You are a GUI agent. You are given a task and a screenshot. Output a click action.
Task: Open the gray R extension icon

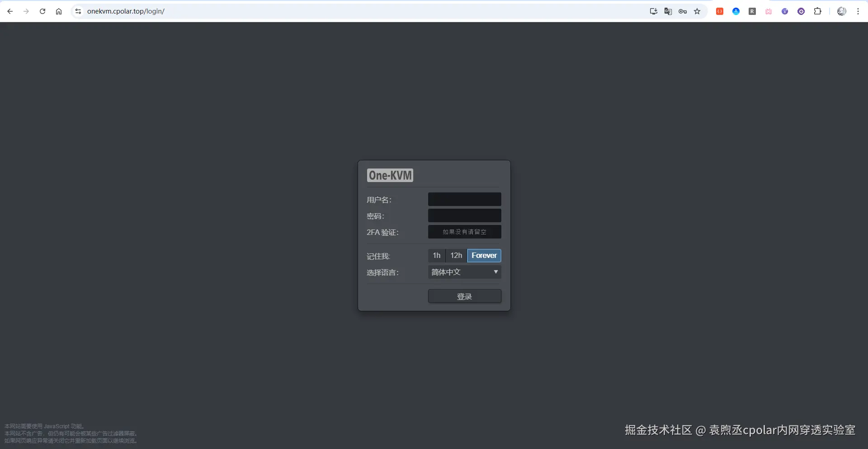coord(752,11)
